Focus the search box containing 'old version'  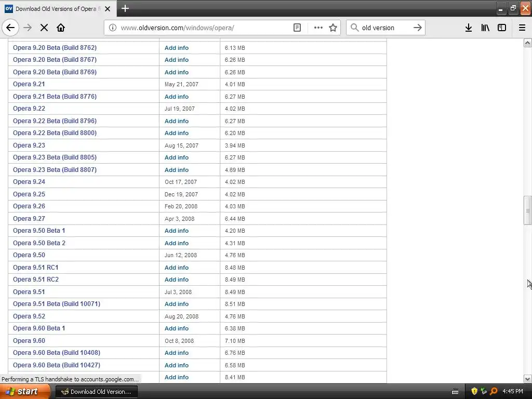coord(385,28)
